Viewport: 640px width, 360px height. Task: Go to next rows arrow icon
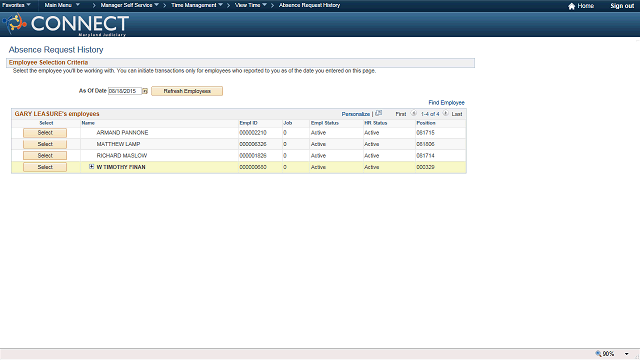coord(446,113)
